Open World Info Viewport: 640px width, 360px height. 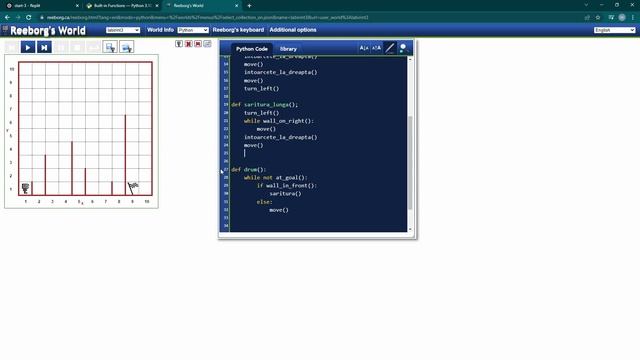(x=160, y=30)
